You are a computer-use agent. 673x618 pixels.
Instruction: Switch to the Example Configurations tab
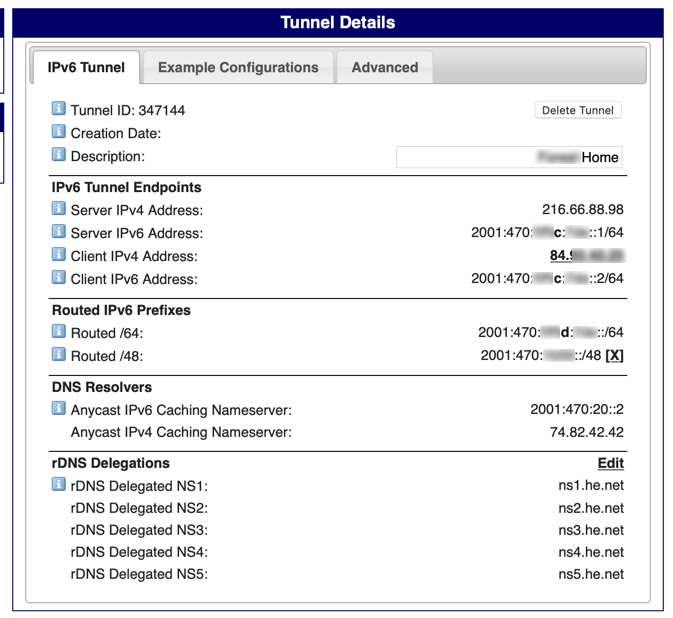pyautogui.click(x=238, y=68)
